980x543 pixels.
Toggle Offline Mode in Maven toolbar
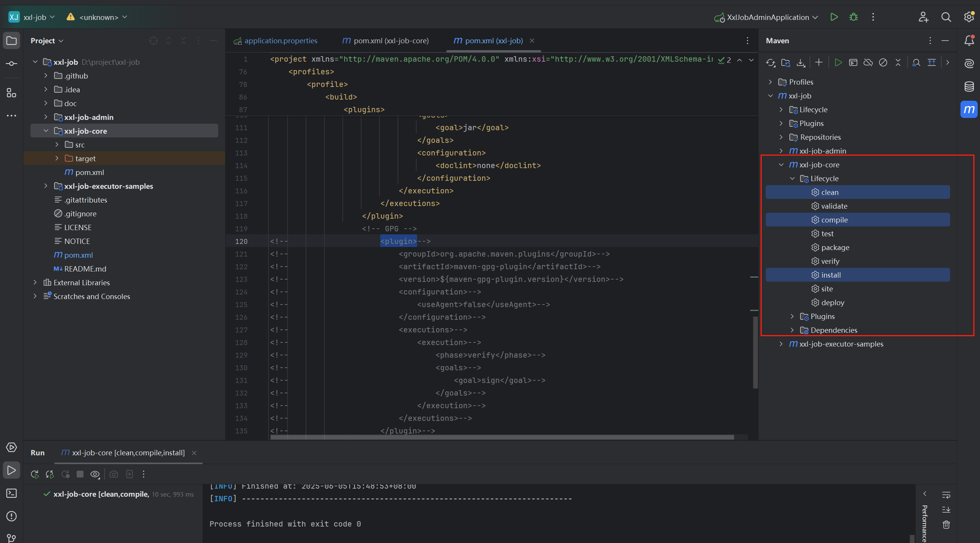point(868,62)
